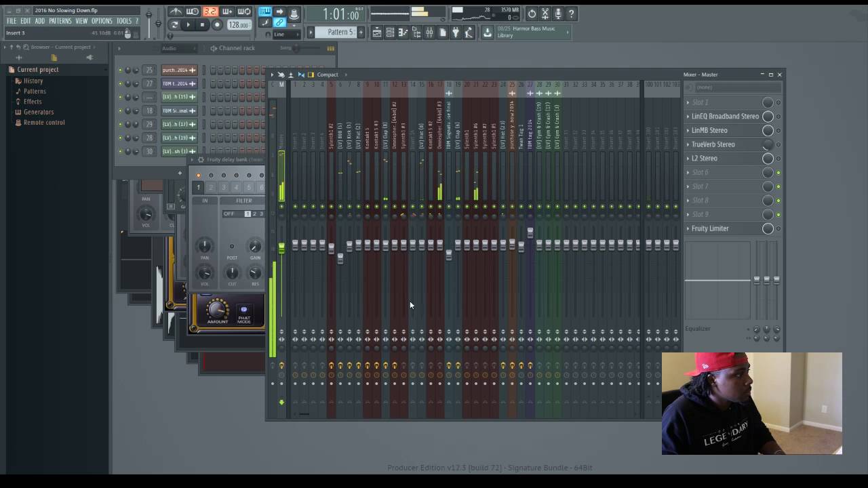This screenshot has height=488, width=868.
Task: Toggle the Mixer view icon
Action: tap(429, 33)
